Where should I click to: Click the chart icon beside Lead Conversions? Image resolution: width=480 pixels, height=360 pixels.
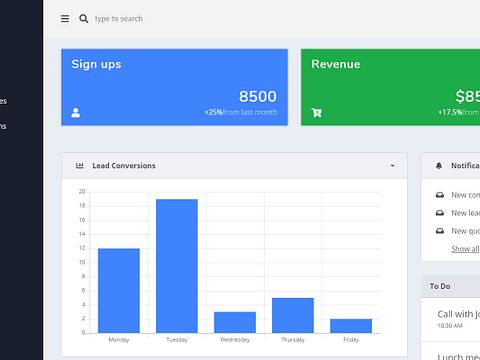80,165
